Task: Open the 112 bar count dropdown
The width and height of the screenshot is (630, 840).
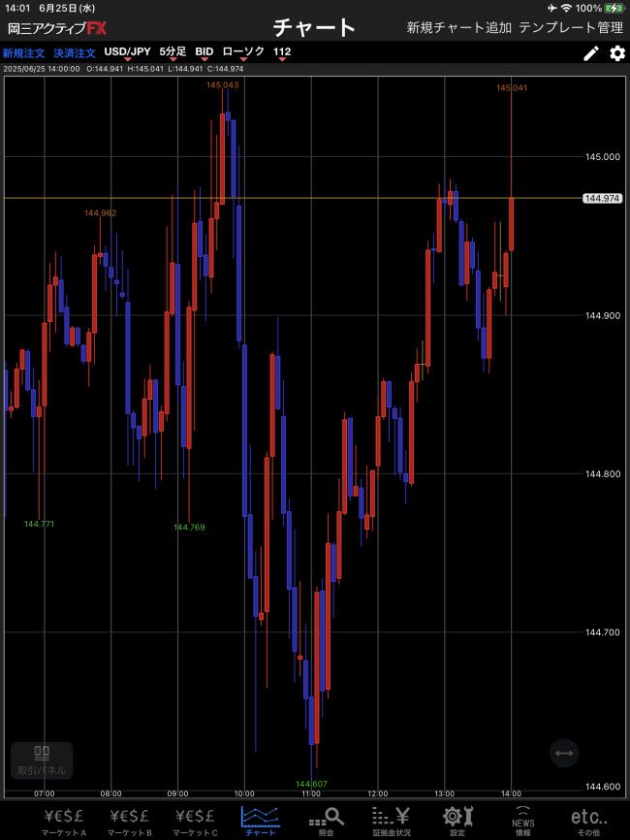Action: (x=282, y=52)
